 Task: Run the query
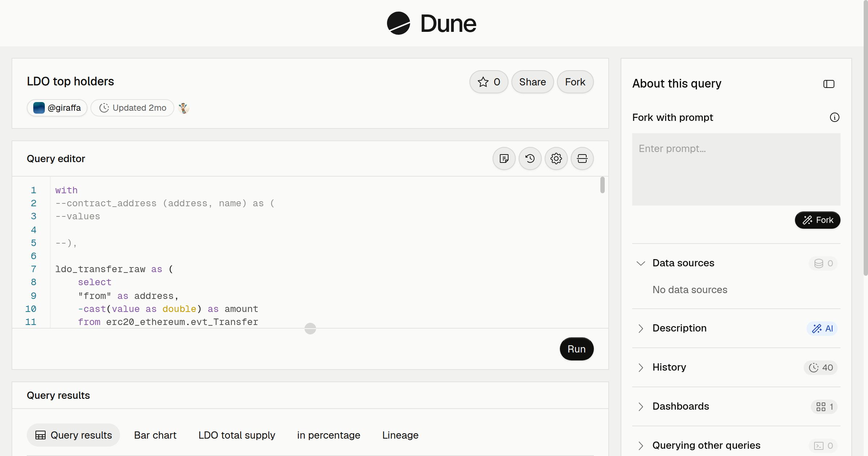click(x=576, y=349)
